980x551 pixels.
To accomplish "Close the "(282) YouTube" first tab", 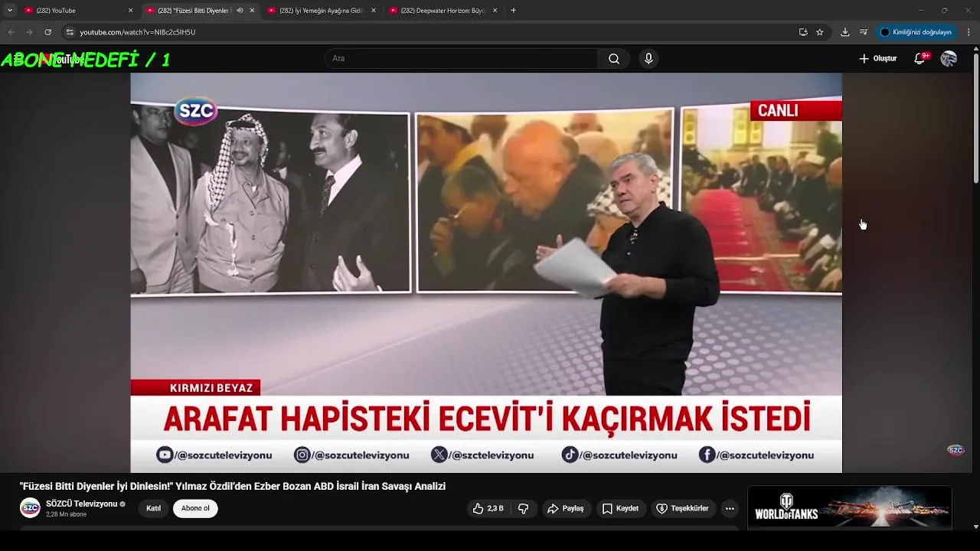I will pos(130,11).
